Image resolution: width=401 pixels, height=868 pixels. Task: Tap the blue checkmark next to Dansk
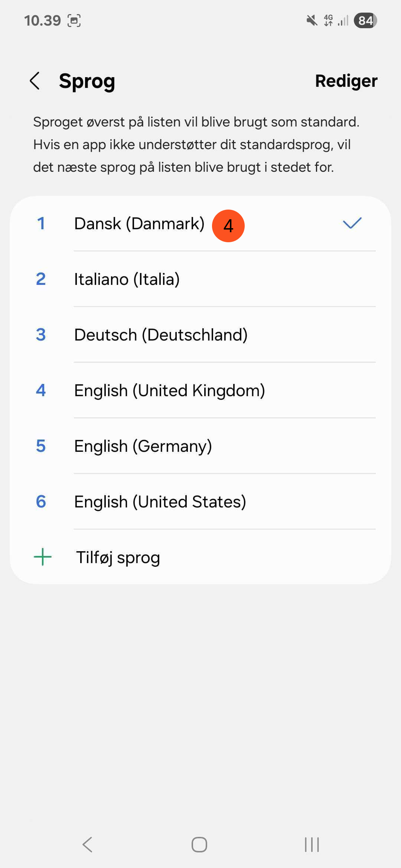(x=352, y=223)
